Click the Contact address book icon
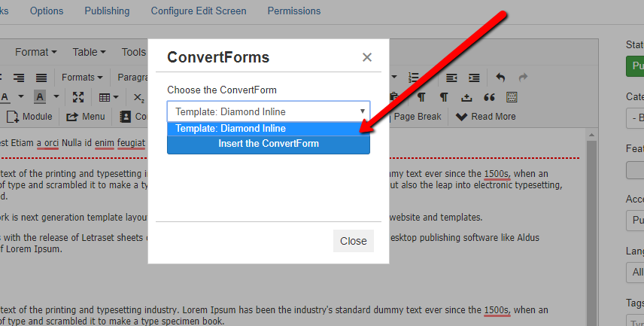The image size is (644, 326). [x=126, y=117]
